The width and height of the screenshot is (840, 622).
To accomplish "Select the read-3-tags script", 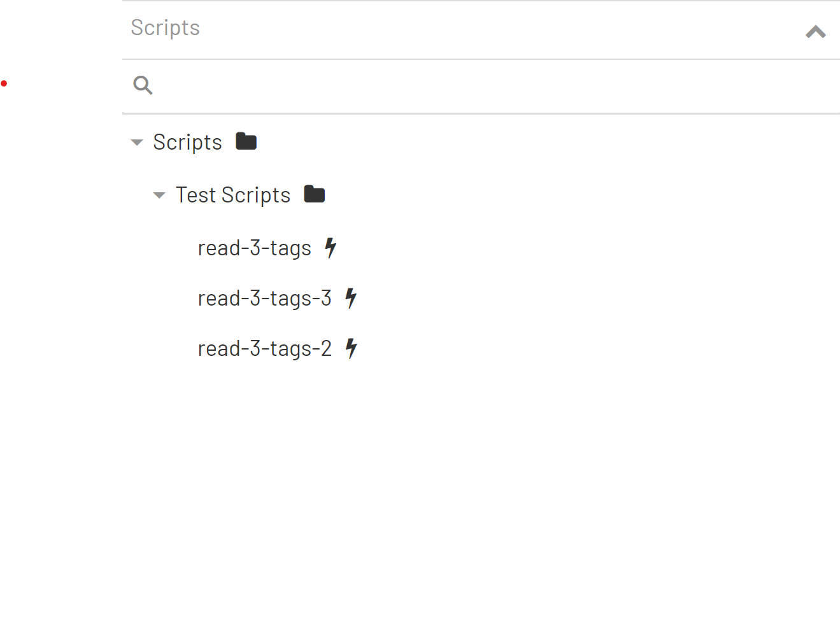I will point(255,248).
